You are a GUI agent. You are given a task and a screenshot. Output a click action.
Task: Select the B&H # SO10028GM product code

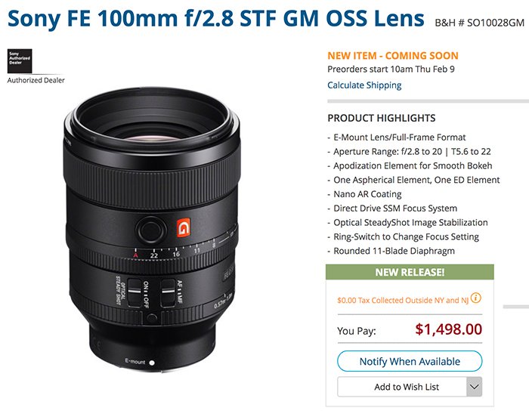click(x=479, y=22)
